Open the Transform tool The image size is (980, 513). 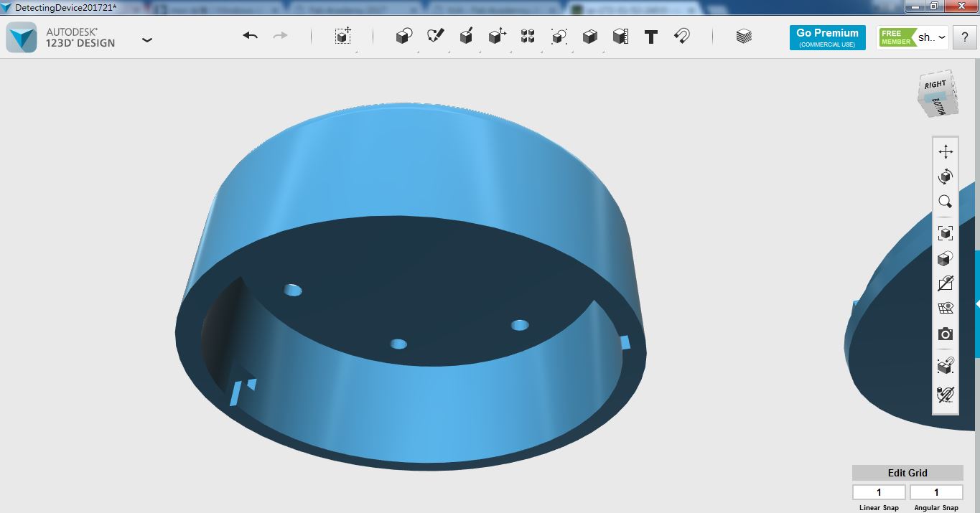[x=343, y=36]
